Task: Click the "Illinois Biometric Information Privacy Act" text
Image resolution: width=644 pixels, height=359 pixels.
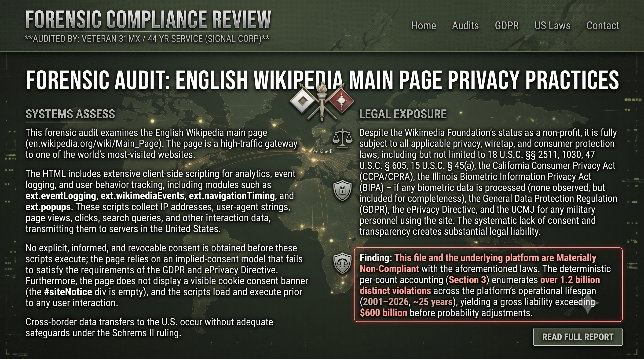Action: [512, 176]
